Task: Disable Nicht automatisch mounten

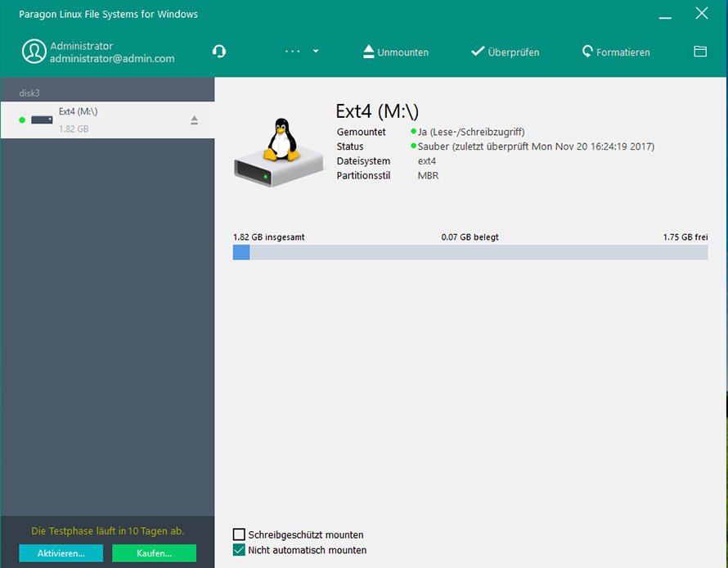Action: (x=239, y=550)
